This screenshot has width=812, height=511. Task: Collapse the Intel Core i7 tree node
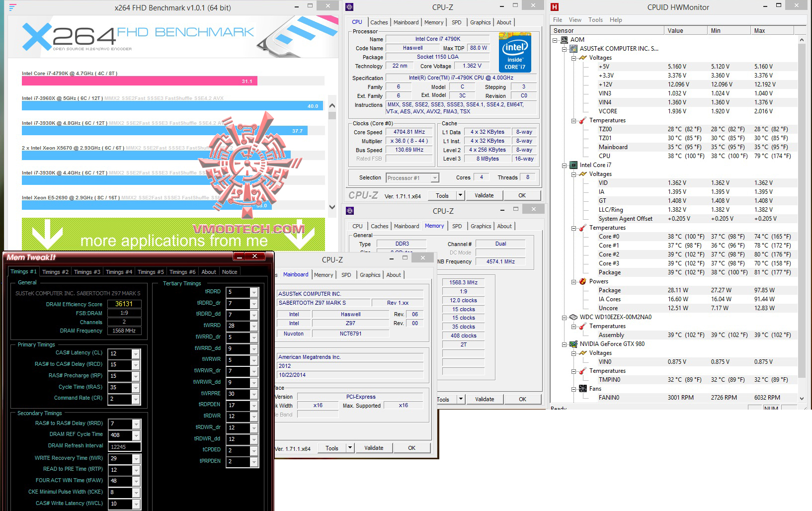coord(565,166)
